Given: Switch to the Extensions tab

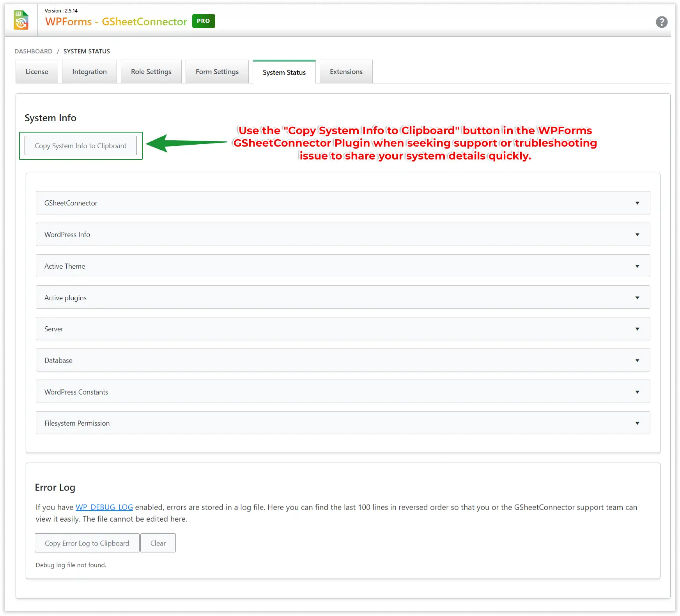Looking at the screenshot, I should pos(346,71).
